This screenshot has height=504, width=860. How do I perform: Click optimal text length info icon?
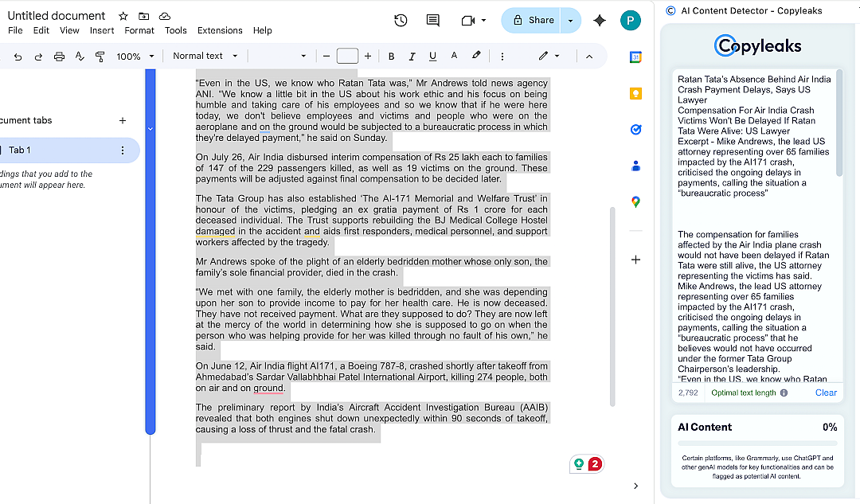784,393
